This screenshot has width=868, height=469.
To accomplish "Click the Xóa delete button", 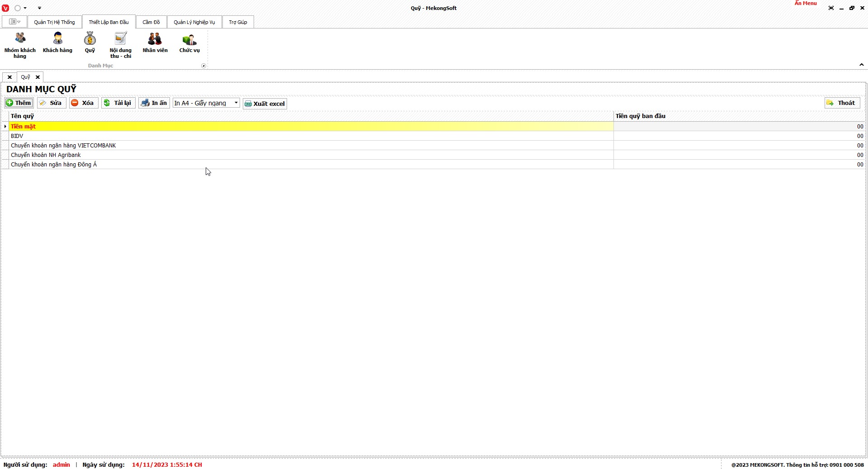I will coord(84,103).
